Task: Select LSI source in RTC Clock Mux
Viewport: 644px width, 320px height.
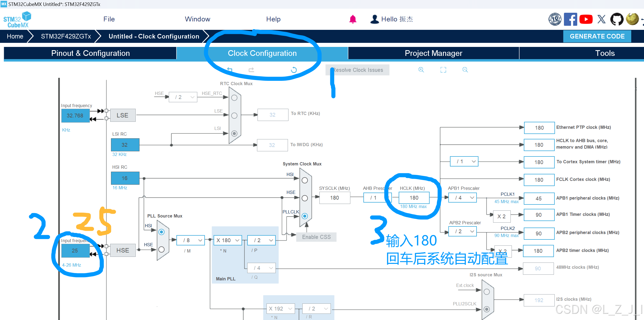Action: point(234,133)
